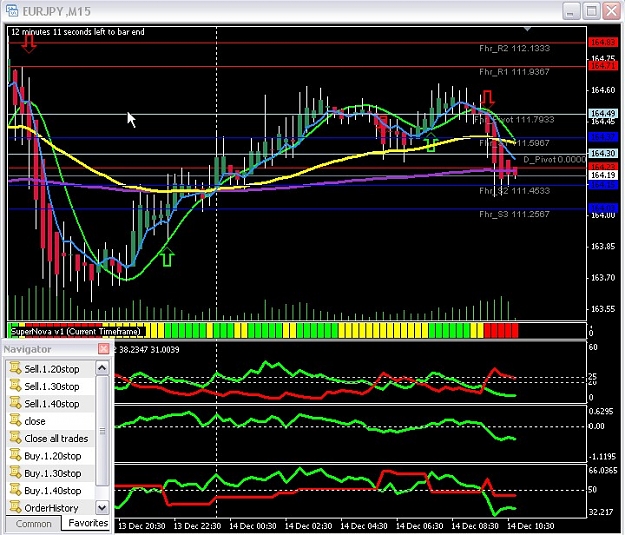Click the 14 Dec 10:30 time label
The width and height of the screenshot is (625, 535).
531,526
